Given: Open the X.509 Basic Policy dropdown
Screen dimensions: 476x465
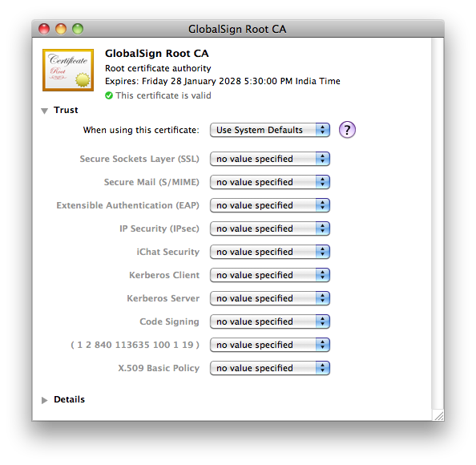Looking at the screenshot, I should coord(269,368).
